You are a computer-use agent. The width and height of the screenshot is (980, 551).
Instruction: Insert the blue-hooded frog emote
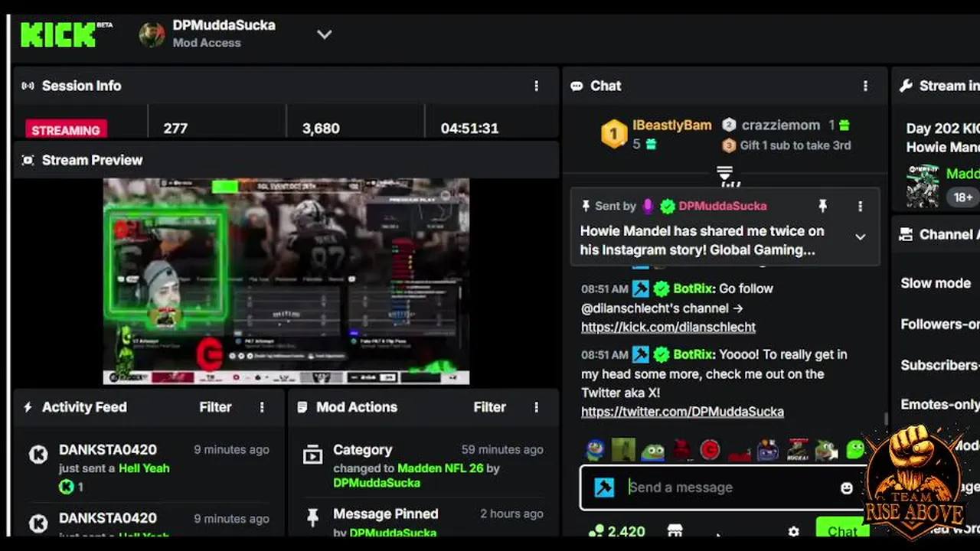point(595,449)
